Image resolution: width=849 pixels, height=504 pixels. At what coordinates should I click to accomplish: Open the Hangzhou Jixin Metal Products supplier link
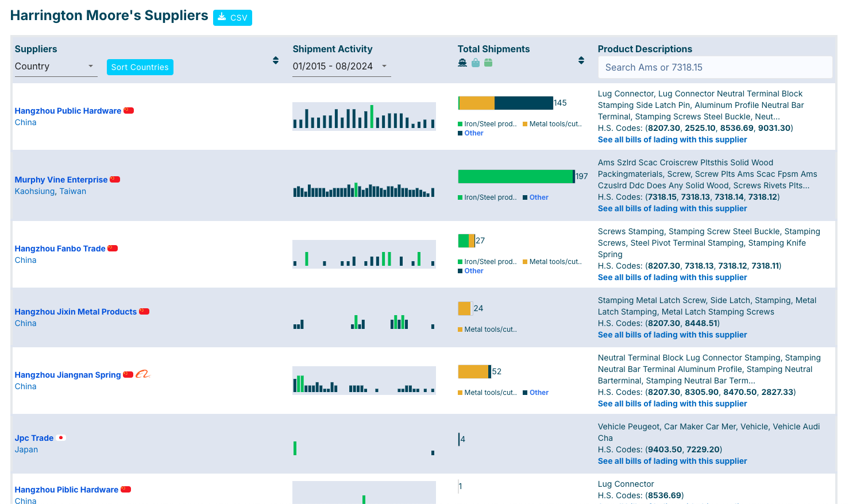pyautogui.click(x=75, y=312)
